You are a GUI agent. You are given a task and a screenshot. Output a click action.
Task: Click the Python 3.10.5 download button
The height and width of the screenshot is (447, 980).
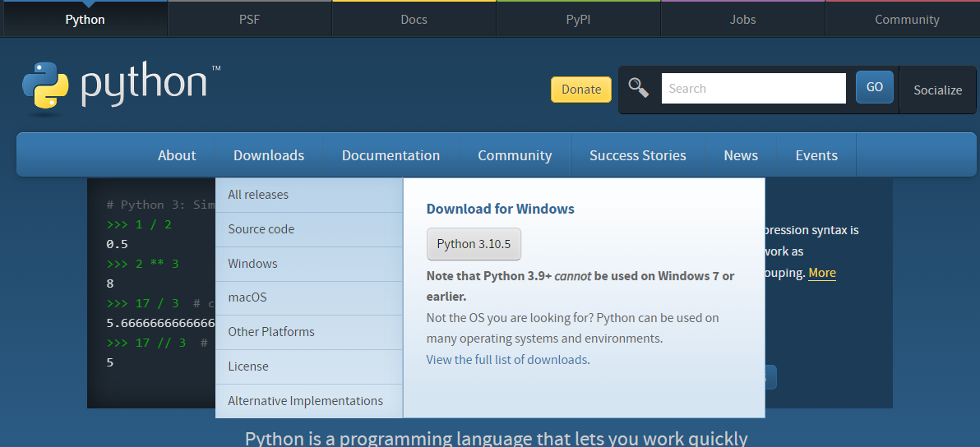click(474, 244)
